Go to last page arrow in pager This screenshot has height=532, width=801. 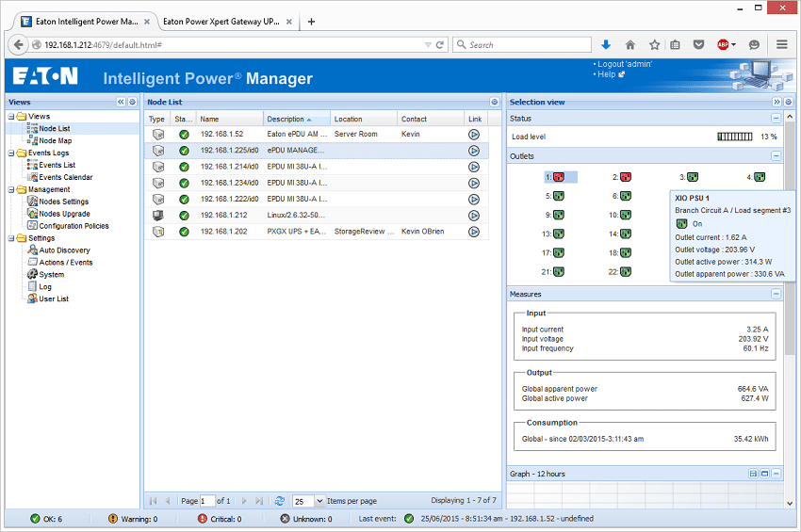tap(259, 501)
